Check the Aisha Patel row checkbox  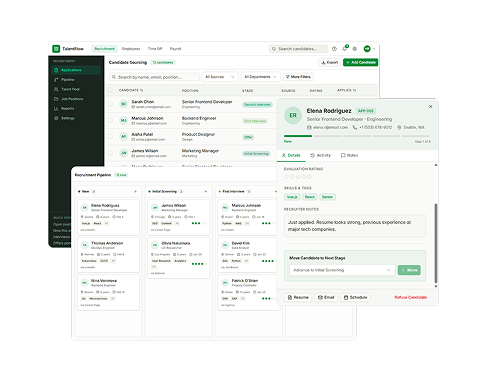click(x=110, y=136)
